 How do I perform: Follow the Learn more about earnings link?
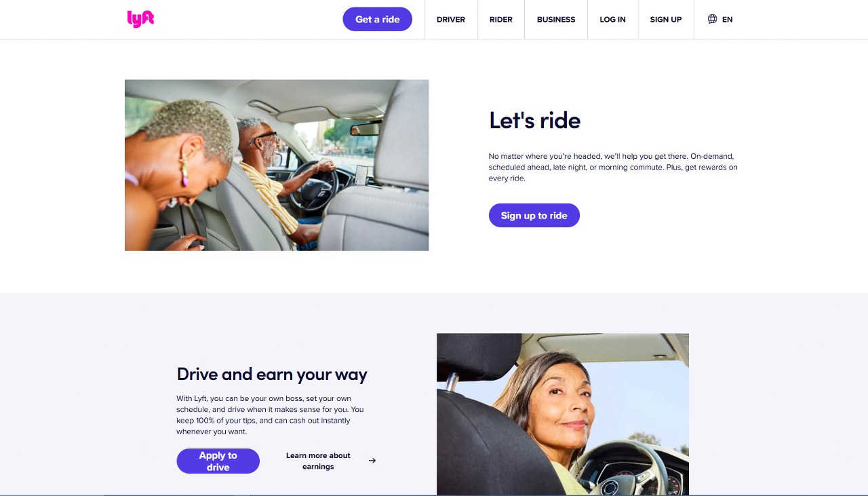point(318,461)
